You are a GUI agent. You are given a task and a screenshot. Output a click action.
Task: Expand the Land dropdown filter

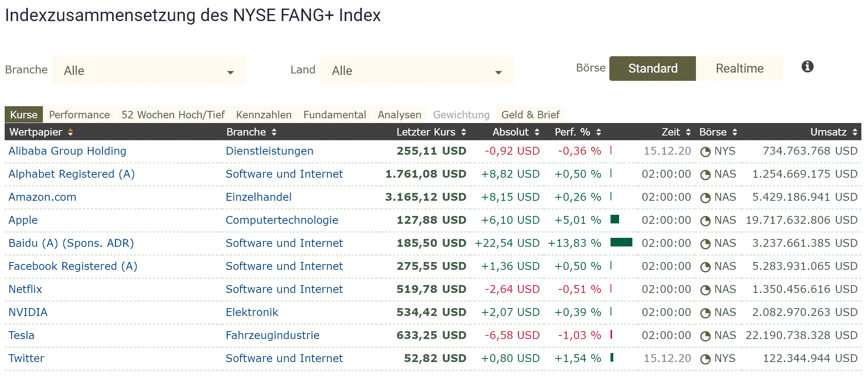click(x=416, y=71)
